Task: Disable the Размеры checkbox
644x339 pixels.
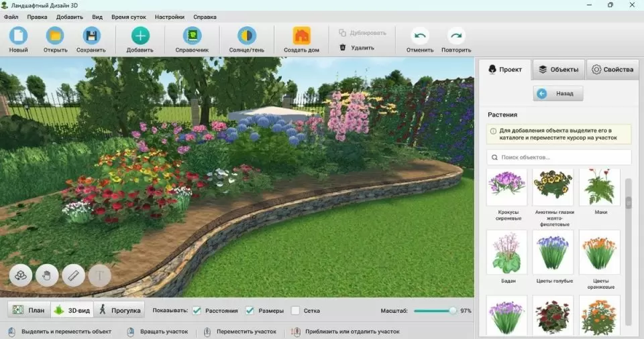Action: [x=250, y=310]
